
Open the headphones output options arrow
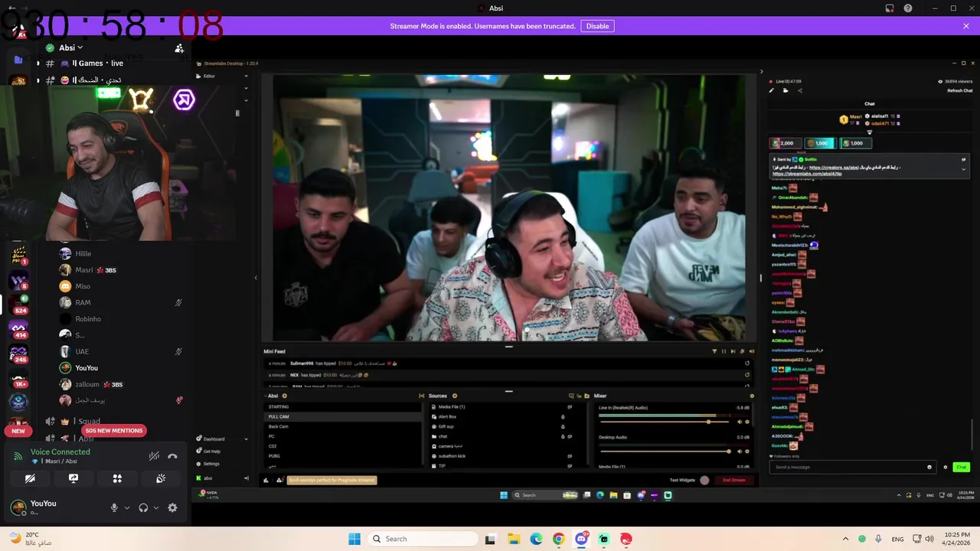point(156,507)
